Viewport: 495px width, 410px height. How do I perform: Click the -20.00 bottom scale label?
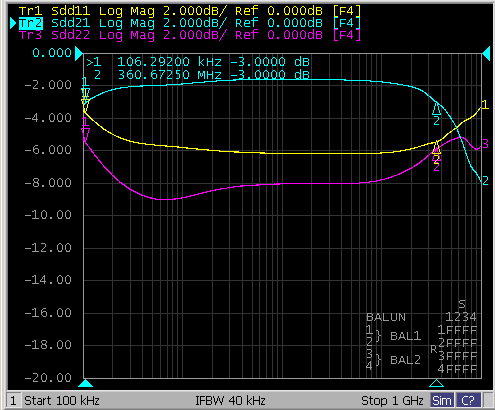click(x=48, y=378)
